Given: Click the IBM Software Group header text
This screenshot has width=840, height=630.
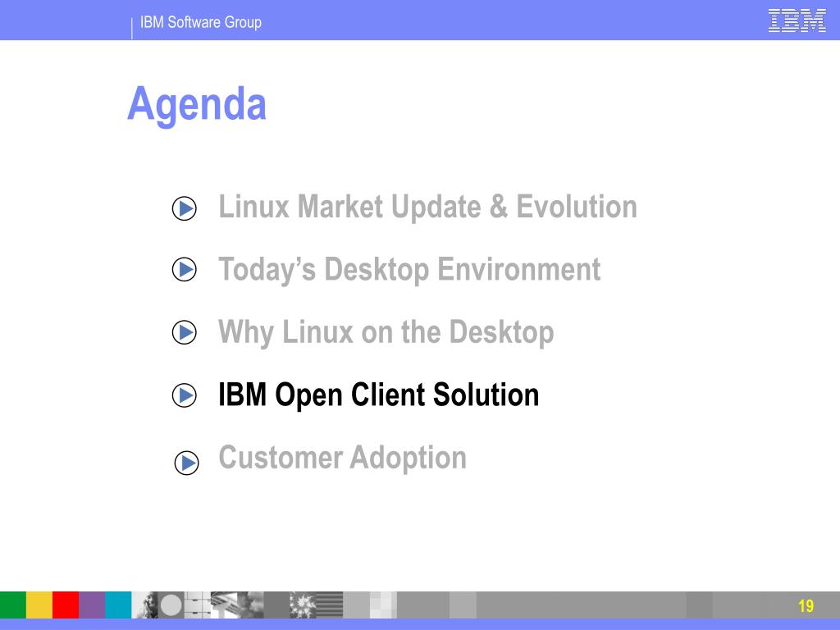Looking at the screenshot, I should pyautogui.click(x=201, y=22).
